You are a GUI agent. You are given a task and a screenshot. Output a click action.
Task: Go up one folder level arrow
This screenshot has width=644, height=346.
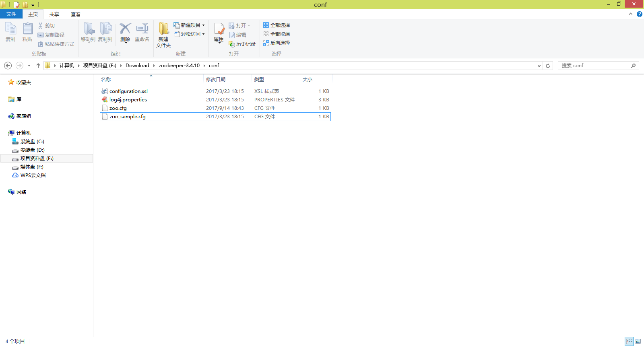(38, 66)
